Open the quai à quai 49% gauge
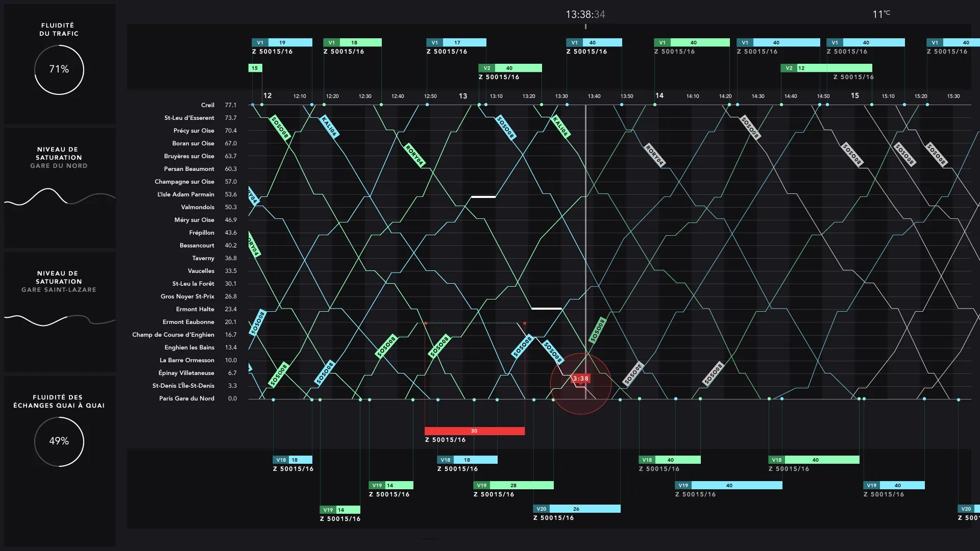This screenshot has width=980, height=551. 59,441
